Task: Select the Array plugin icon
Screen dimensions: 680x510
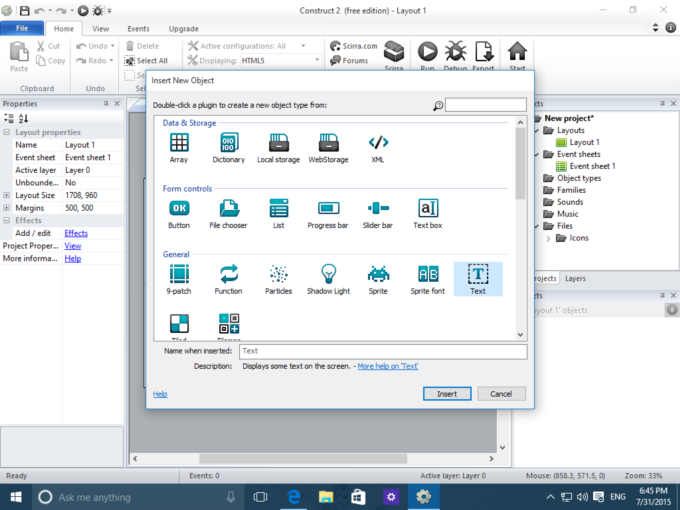Action: click(179, 143)
